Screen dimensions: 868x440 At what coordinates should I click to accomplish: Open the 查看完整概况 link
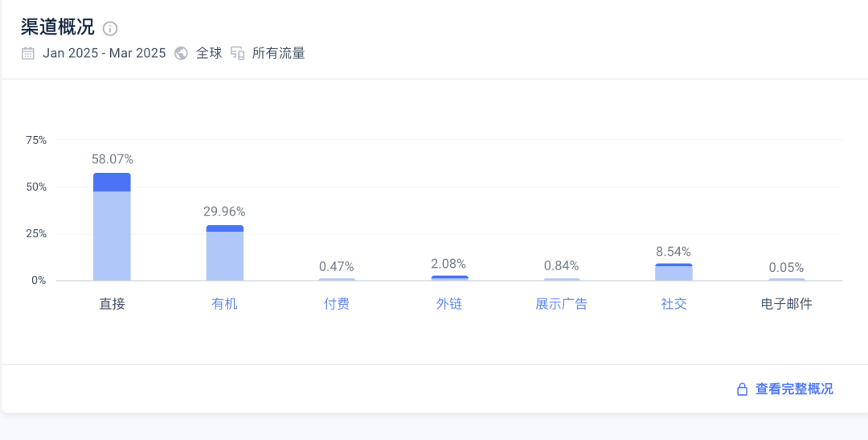794,389
